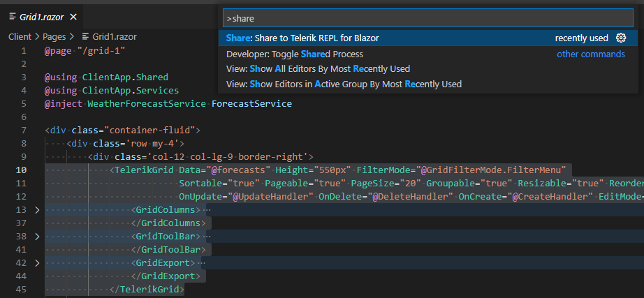Click "@DeleteHandler" attribute value
This screenshot has height=298, width=644.
(410, 197)
